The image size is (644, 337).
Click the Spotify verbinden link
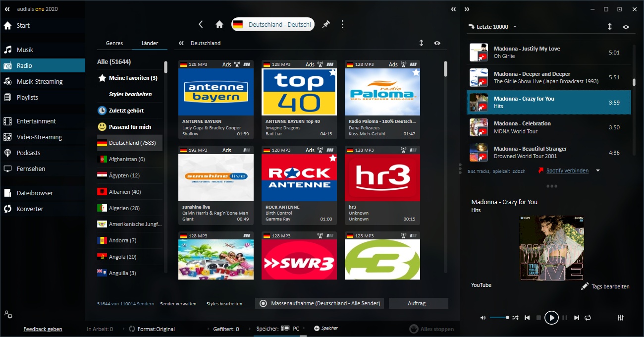(567, 170)
